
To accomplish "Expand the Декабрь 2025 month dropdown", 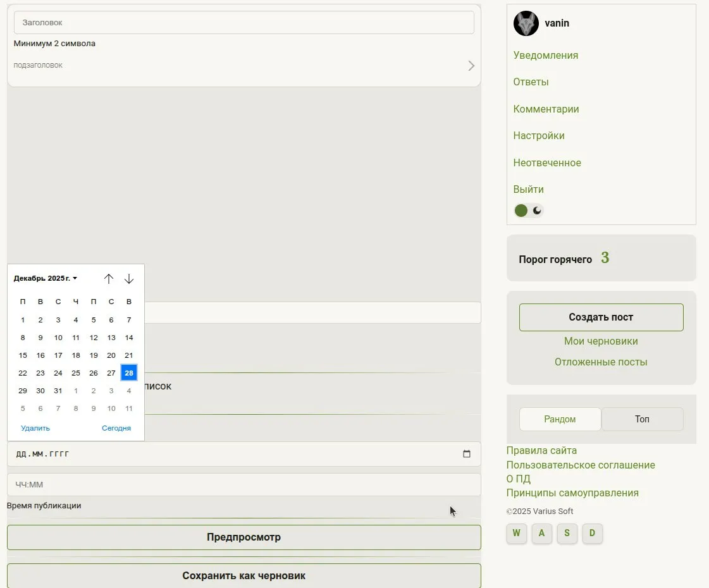I will [x=46, y=278].
